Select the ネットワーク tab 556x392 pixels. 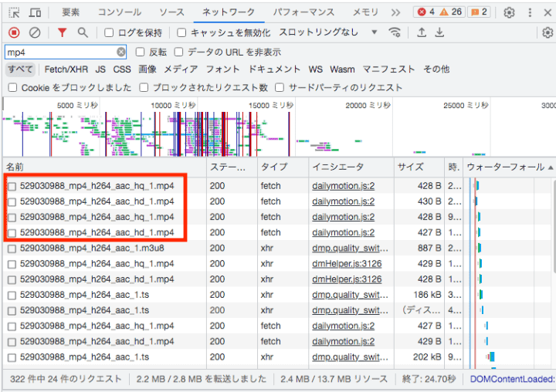(229, 12)
